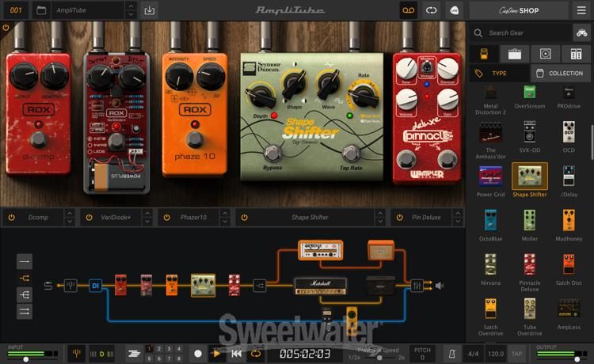Pick the Mudhoney pedal in gear list
The height and width of the screenshot is (364, 594).
pyautogui.click(x=569, y=226)
